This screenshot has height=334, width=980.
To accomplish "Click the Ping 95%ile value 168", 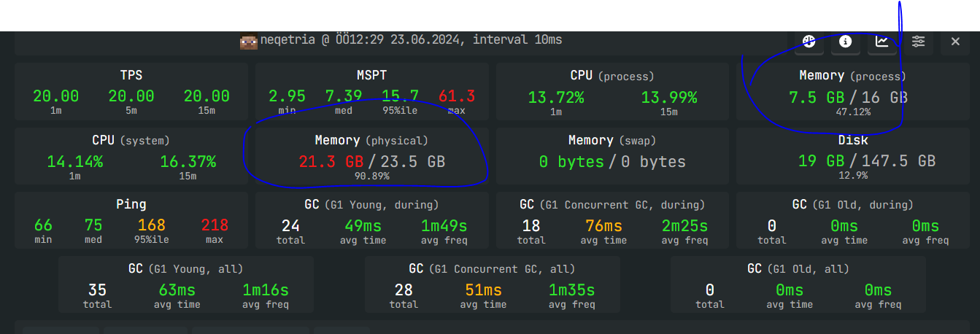I will coord(152,225).
